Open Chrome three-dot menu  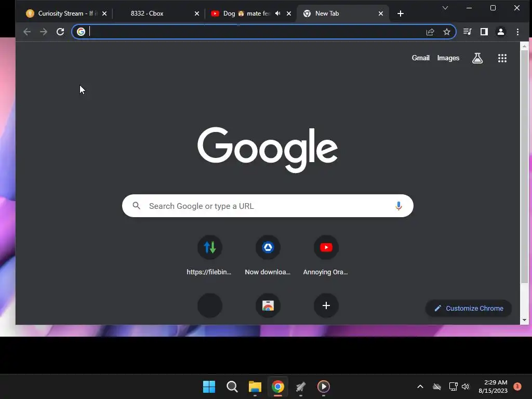coord(517,32)
